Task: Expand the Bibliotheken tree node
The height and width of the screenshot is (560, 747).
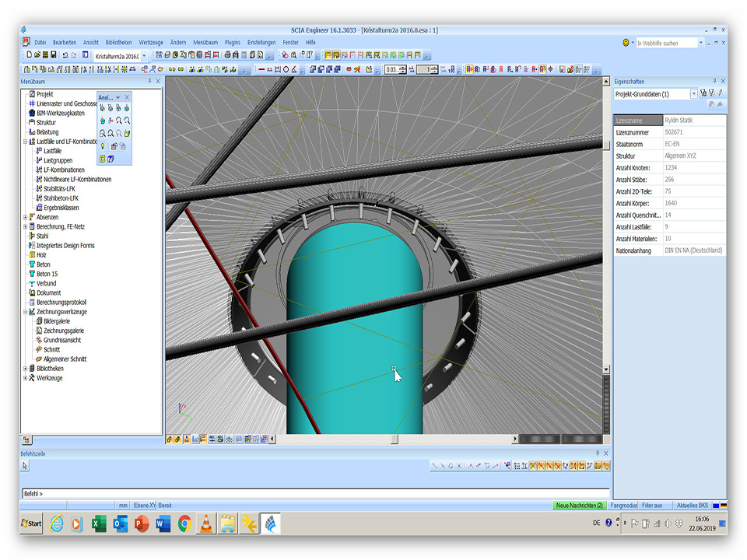Action: (25, 369)
